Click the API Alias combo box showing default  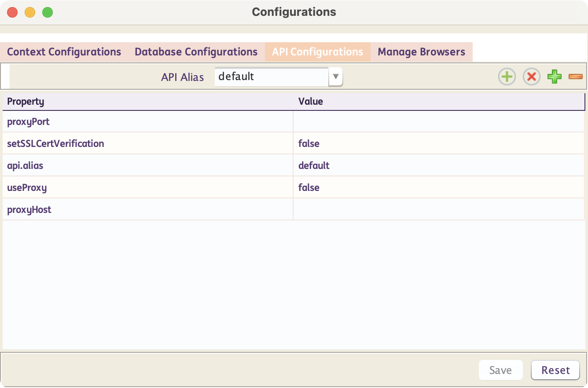(272, 77)
